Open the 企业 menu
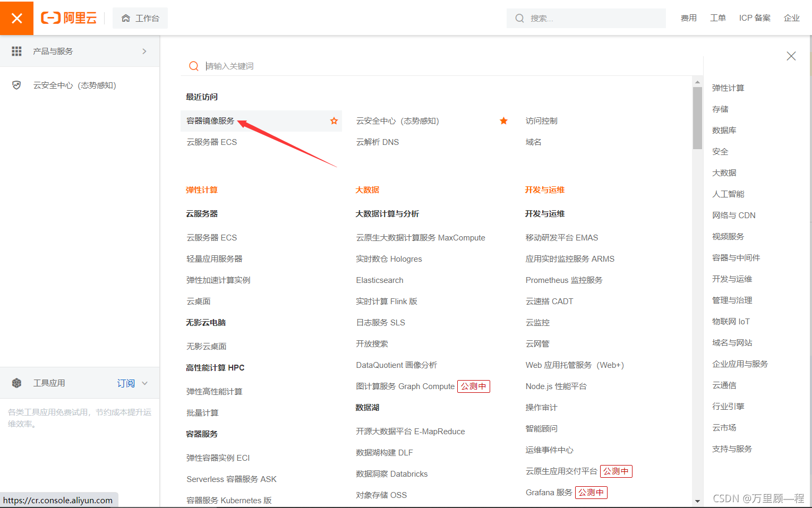The width and height of the screenshot is (812, 508). click(x=792, y=18)
